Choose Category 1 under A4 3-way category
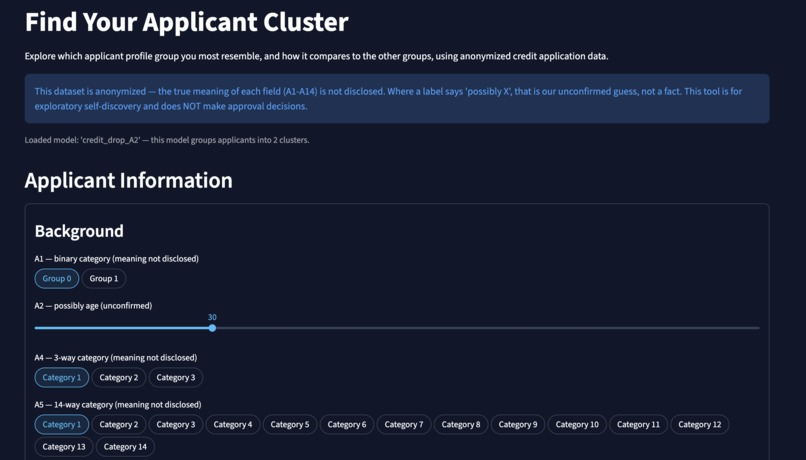Screen dimensions: 806x460 tap(62, 377)
